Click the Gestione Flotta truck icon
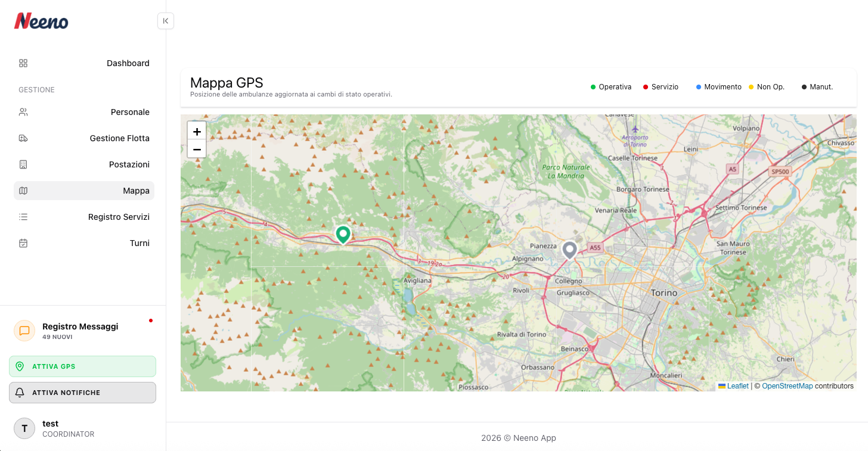Image resolution: width=868 pixels, height=451 pixels. [23, 138]
